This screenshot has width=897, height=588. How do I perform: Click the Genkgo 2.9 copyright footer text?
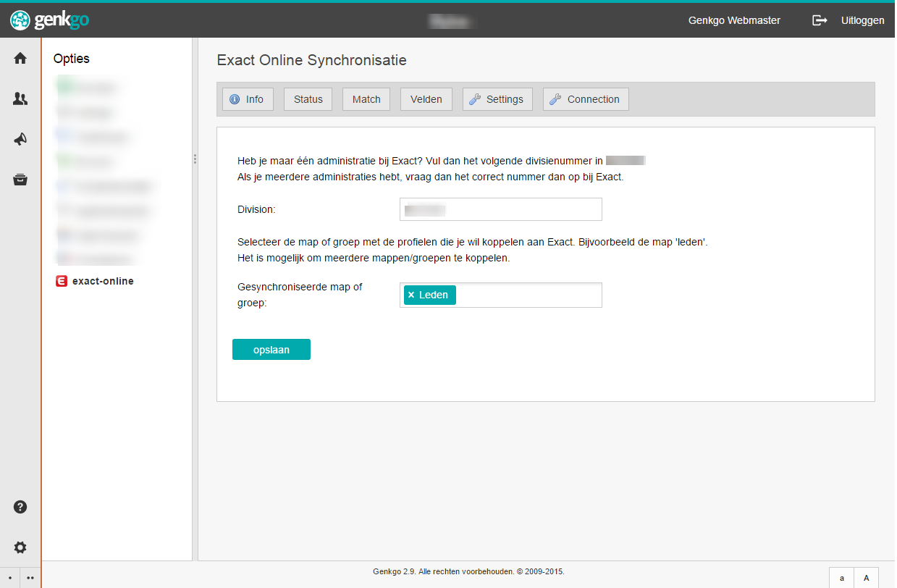coord(468,571)
